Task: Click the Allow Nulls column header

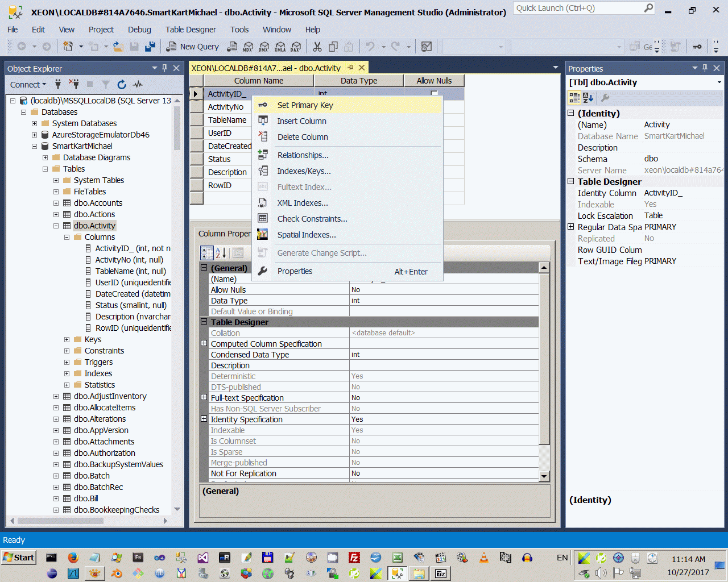Action: tap(434, 81)
